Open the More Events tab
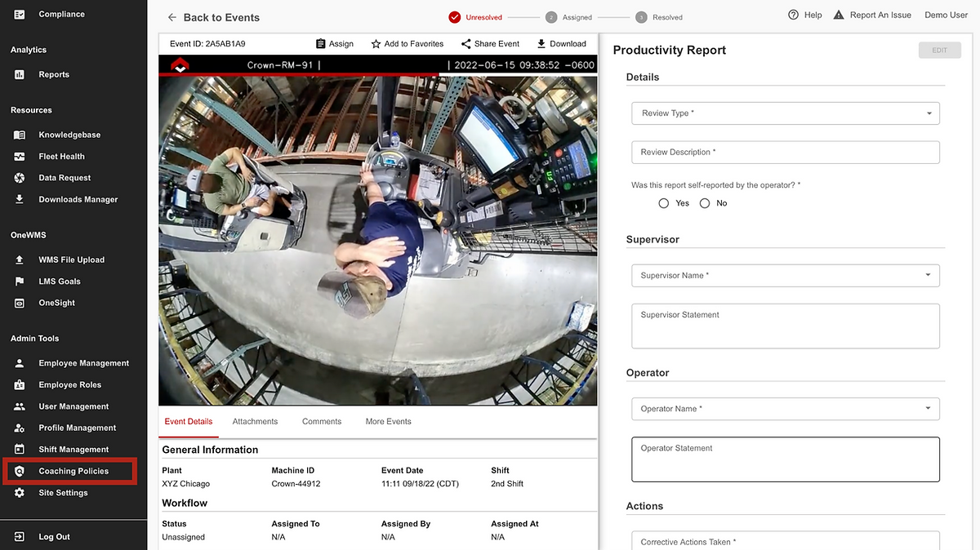This screenshot has height=550, width=980. point(388,422)
